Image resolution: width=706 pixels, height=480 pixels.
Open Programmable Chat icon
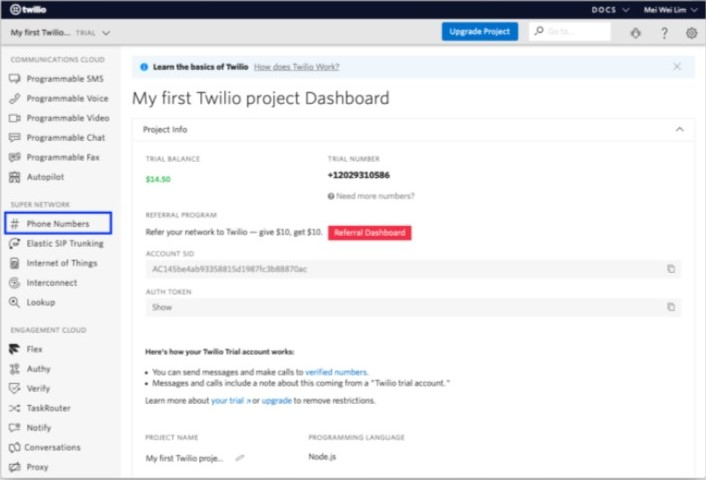pos(15,137)
